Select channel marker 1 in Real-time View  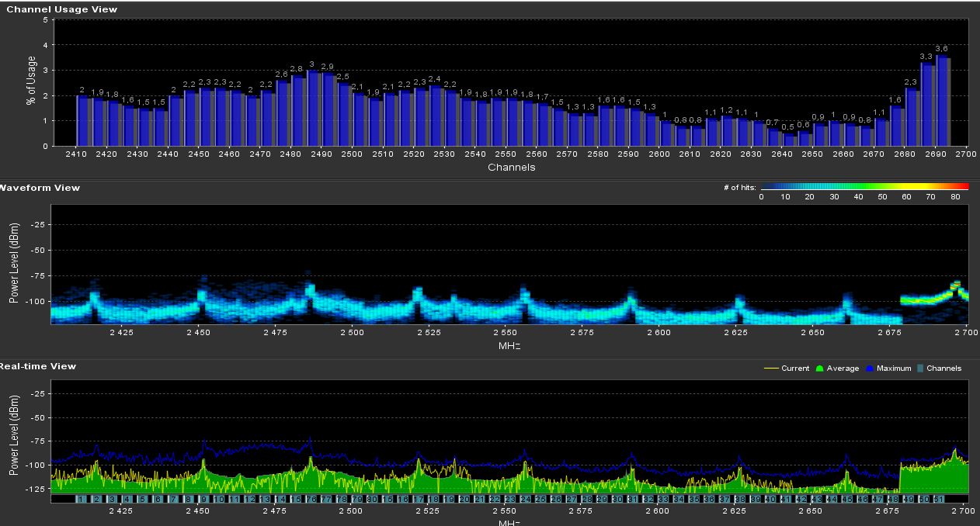coord(82,499)
